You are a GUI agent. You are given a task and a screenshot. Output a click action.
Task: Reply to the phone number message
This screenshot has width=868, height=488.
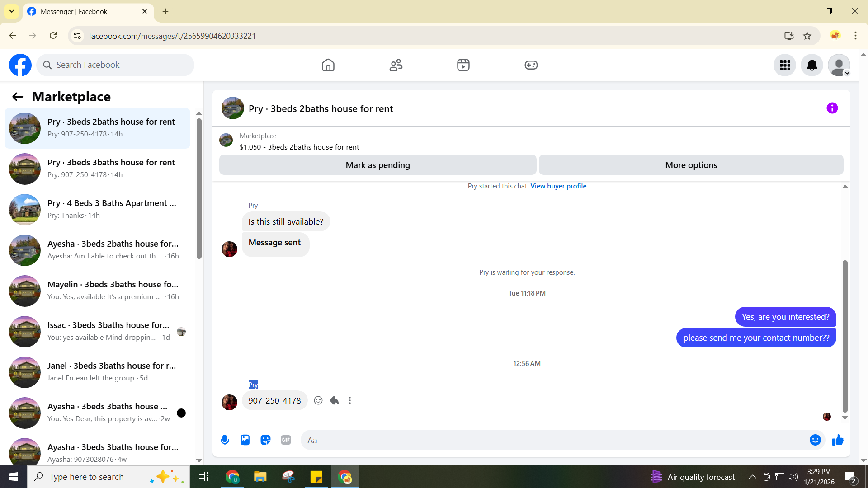(x=334, y=401)
